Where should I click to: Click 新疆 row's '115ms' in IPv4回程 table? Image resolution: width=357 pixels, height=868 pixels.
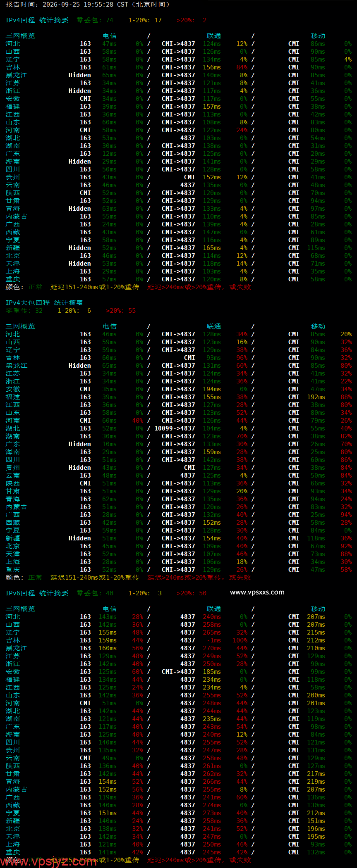click(x=316, y=248)
